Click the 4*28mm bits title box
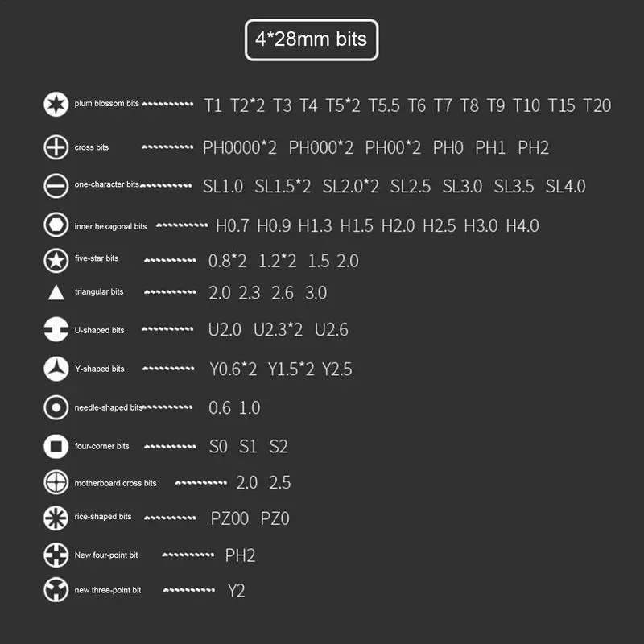The height and width of the screenshot is (644, 644). [312, 39]
